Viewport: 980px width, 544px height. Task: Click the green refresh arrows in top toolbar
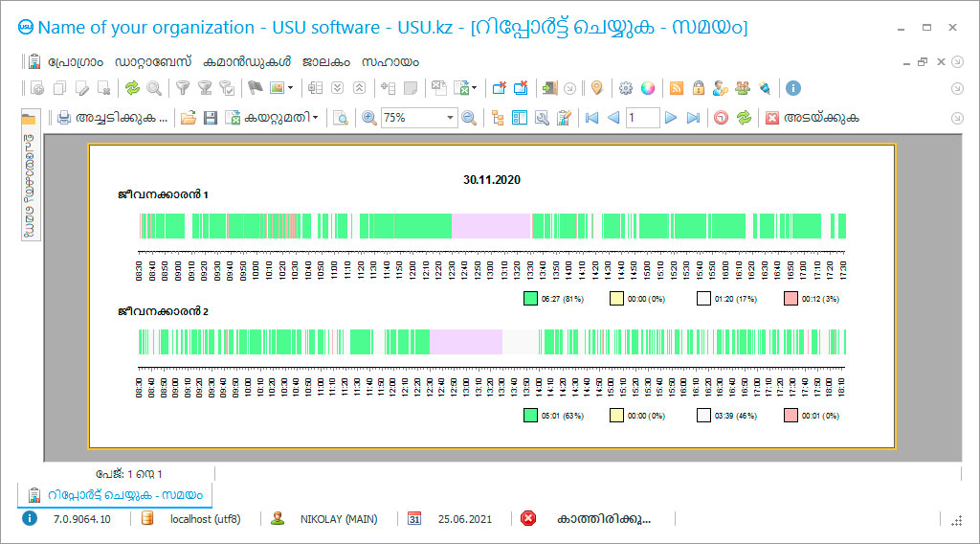point(132,88)
